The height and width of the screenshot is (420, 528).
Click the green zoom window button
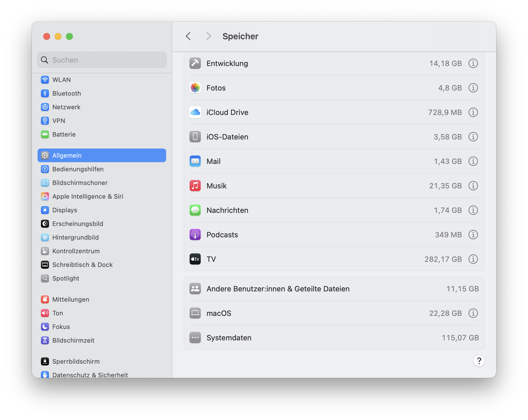click(x=69, y=36)
